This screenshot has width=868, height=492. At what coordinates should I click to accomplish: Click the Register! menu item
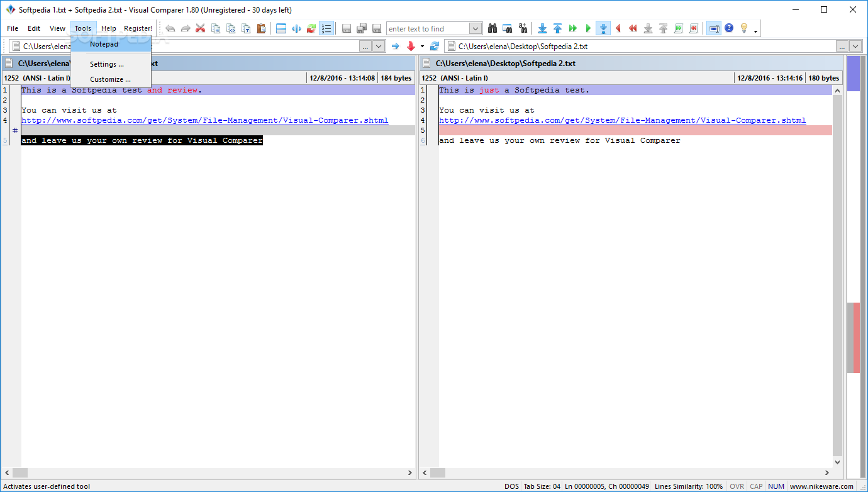138,28
